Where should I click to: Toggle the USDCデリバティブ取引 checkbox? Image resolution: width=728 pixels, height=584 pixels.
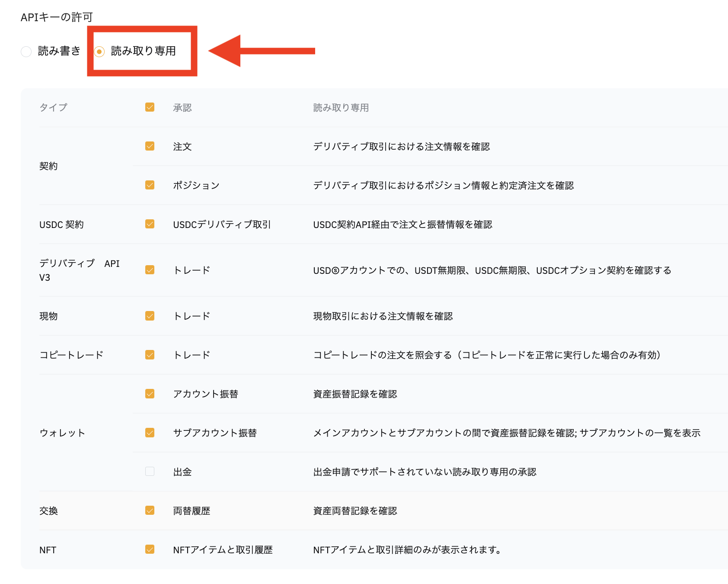(x=150, y=224)
